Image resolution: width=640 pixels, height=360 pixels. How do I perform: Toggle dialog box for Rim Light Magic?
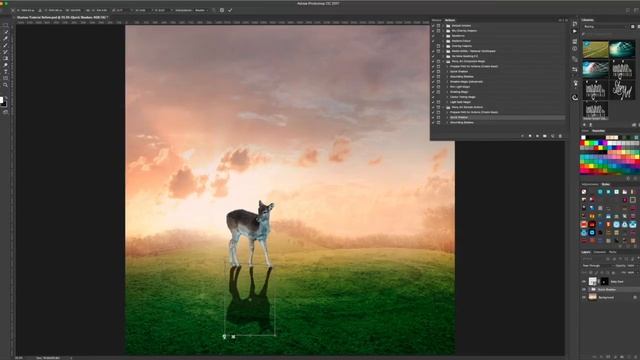point(438,87)
